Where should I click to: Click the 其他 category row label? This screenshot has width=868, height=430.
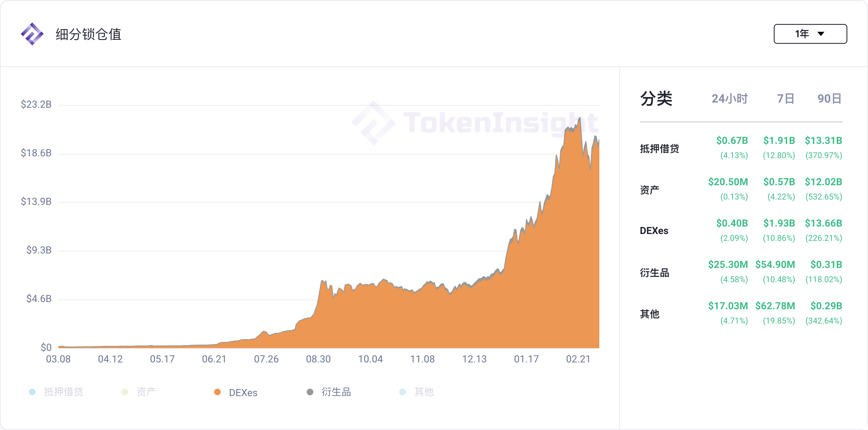[x=650, y=314]
